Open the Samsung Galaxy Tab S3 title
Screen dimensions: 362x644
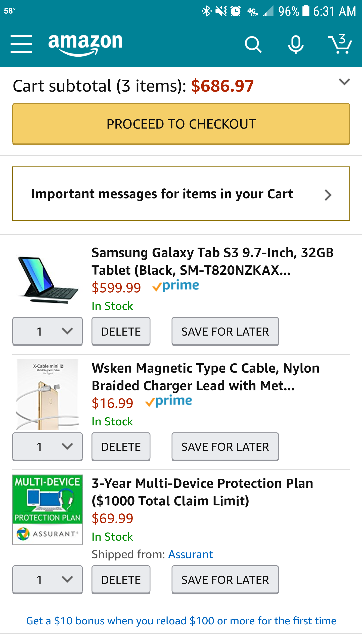point(212,261)
